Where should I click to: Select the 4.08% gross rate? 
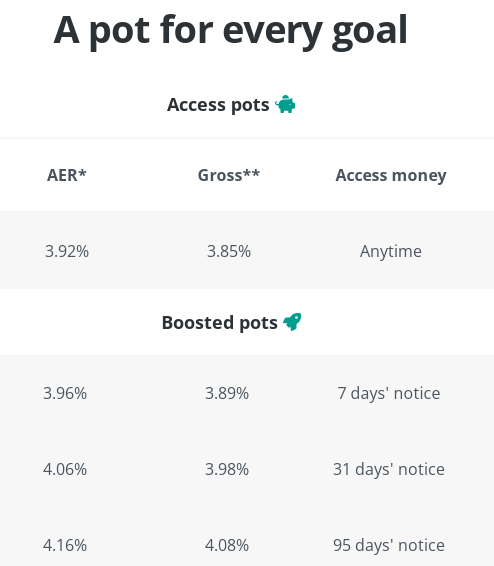pos(227,545)
